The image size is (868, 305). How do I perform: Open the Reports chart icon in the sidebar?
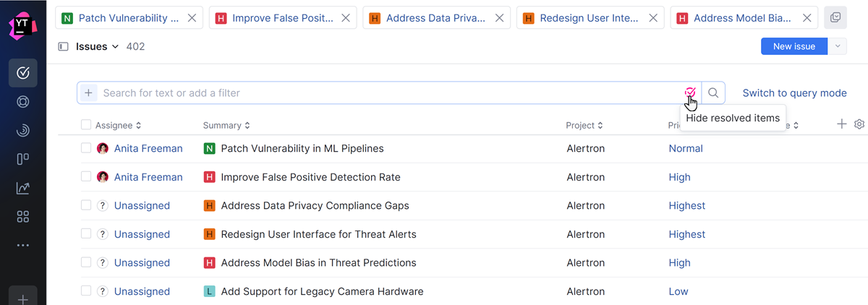click(23, 189)
